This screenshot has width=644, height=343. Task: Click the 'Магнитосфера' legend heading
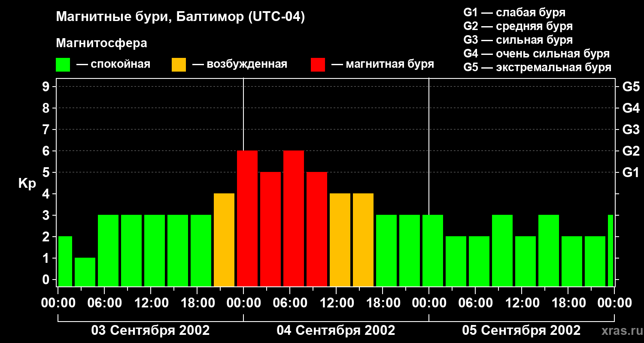click(x=101, y=43)
